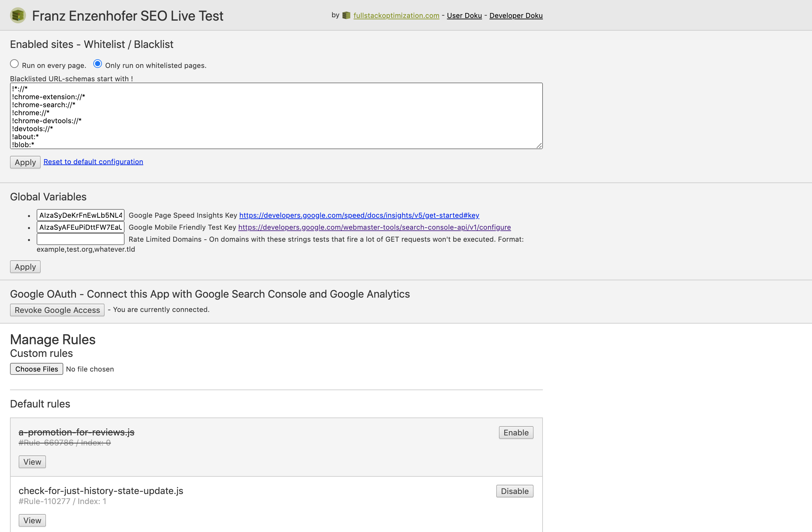The width and height of the screenshot is (812, 532).
Task: Open the Page Speed Insights key documentation link
Action: tap(359, 215)
